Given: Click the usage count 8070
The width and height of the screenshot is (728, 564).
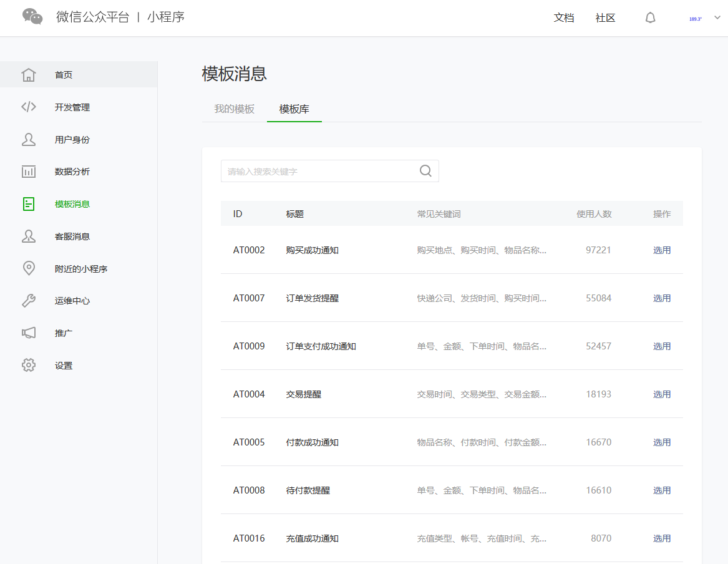Looking at the screenshot, I should click(601, 538).
